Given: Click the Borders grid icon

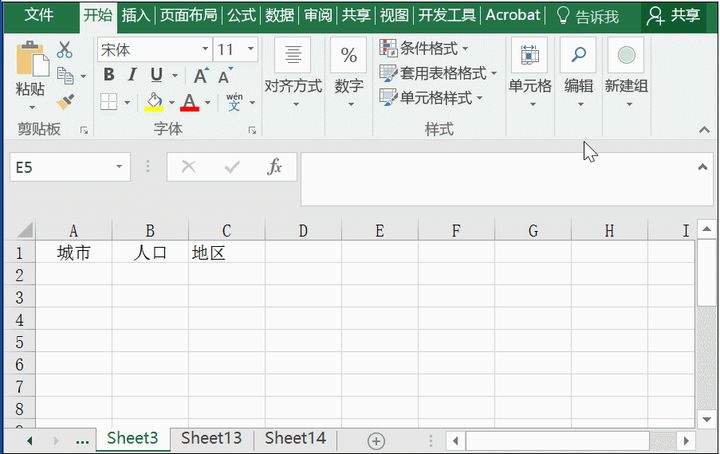Looking at the screenshot, I should point(108,102).
